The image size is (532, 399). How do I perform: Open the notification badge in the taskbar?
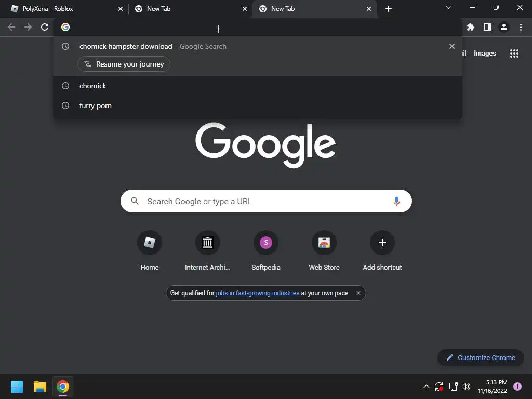pyautogui.click(x=517, y=387)
